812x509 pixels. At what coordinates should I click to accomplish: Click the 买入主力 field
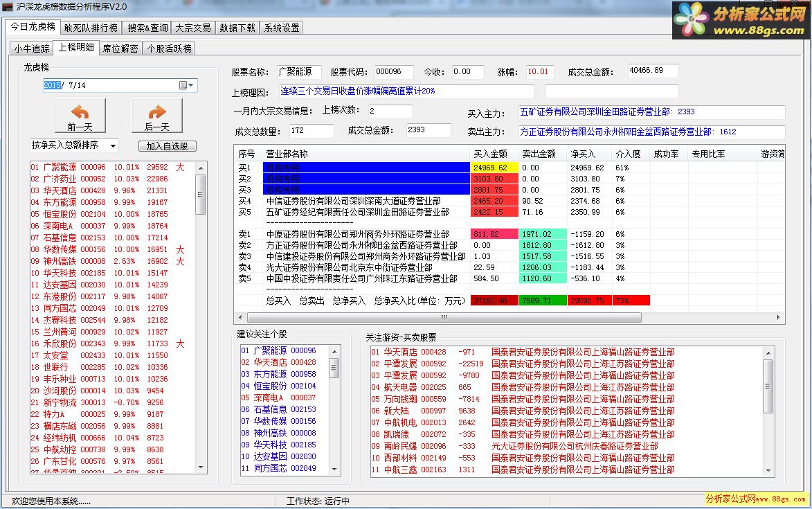click(x=651, y=112)
